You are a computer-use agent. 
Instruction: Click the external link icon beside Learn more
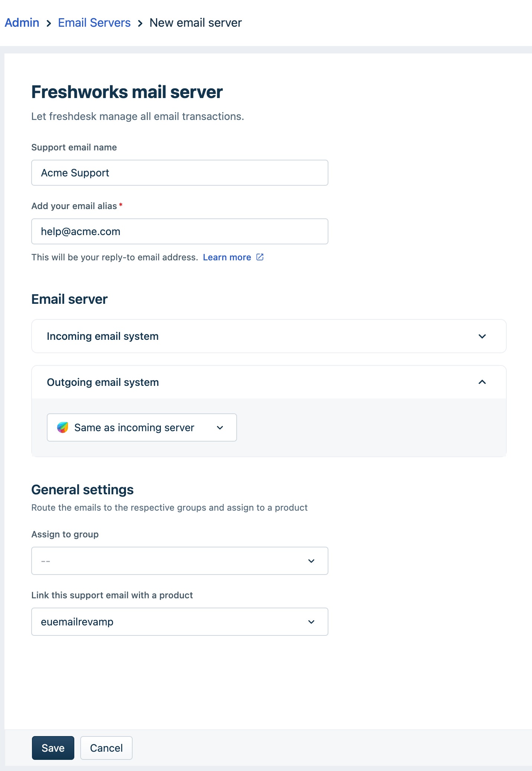(260, 257)
